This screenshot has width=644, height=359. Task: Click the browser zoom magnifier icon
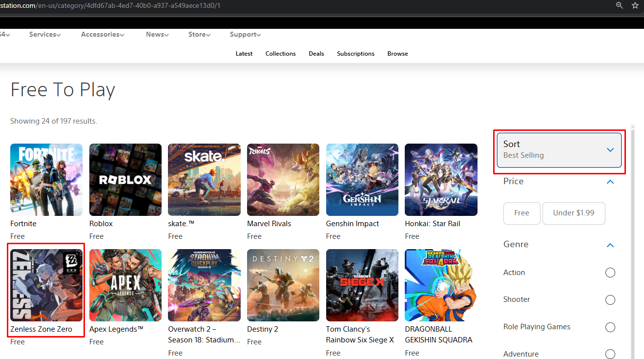click(620, 5)
